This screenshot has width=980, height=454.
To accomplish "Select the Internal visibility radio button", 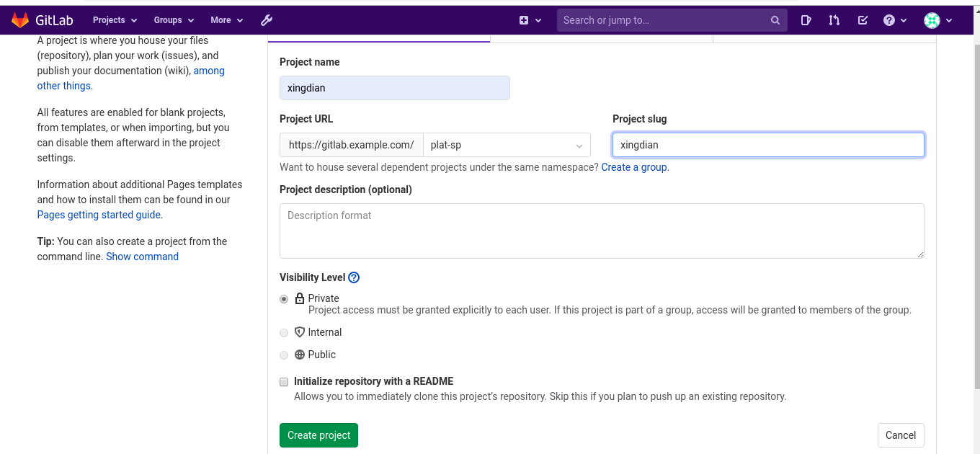I will pyautogui.click(x=284, y=333).
